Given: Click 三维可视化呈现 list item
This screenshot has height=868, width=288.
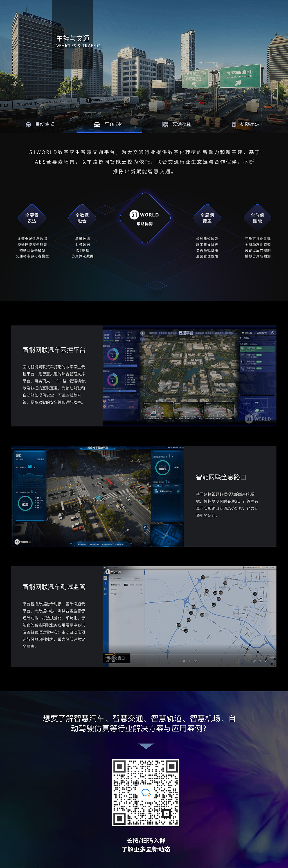Looking at the screenshot, I should tap(258, 239).
